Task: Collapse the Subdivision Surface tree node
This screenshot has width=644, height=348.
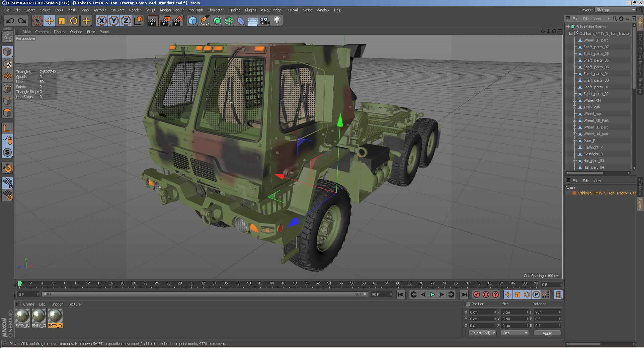Action: pyautogui.click(x=567, y=27)
